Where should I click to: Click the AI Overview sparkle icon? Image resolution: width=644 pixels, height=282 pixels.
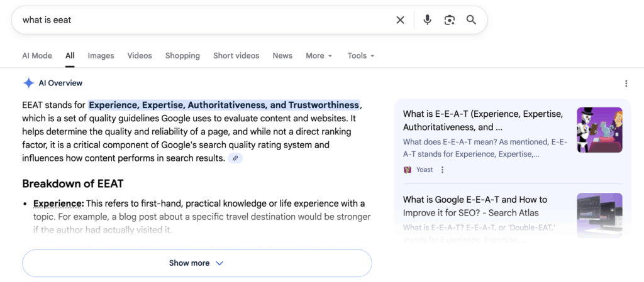tap(28, 83)
